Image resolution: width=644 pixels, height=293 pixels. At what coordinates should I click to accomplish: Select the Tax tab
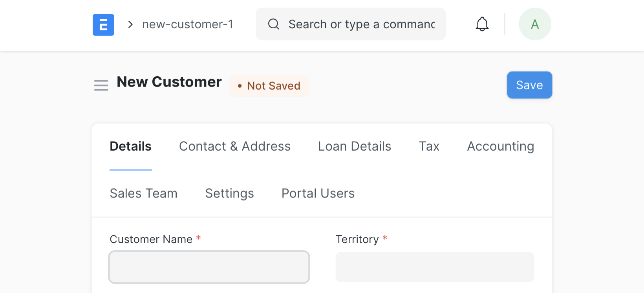point(429,146)
